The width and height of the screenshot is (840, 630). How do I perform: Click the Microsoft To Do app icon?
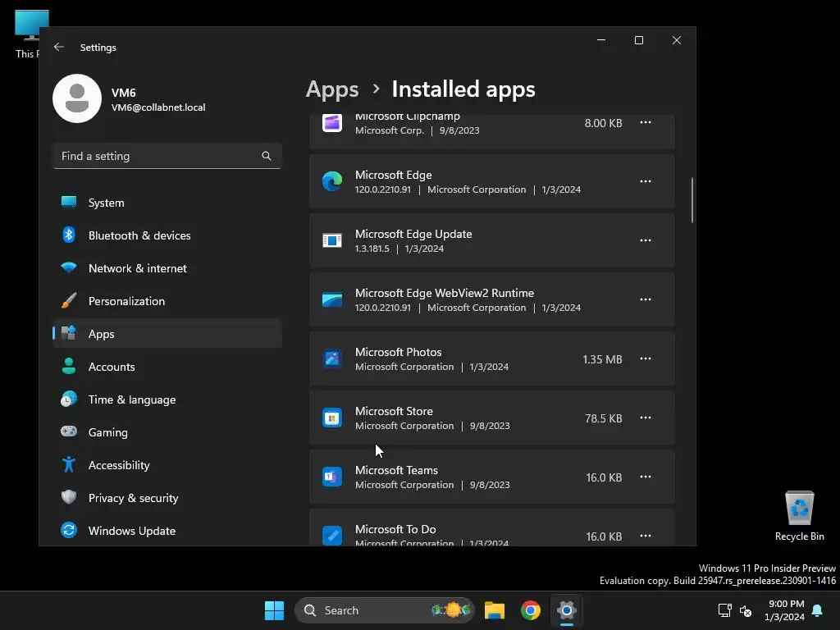332,536
